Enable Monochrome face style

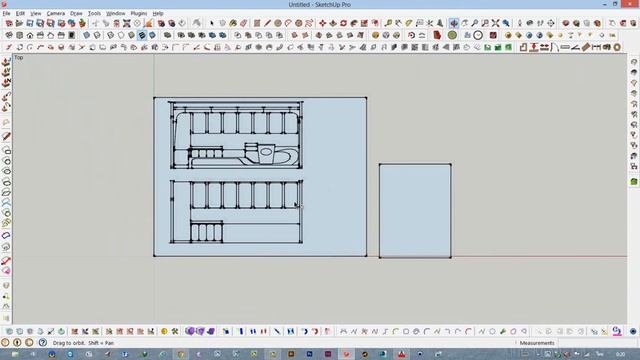pos(152,36)
